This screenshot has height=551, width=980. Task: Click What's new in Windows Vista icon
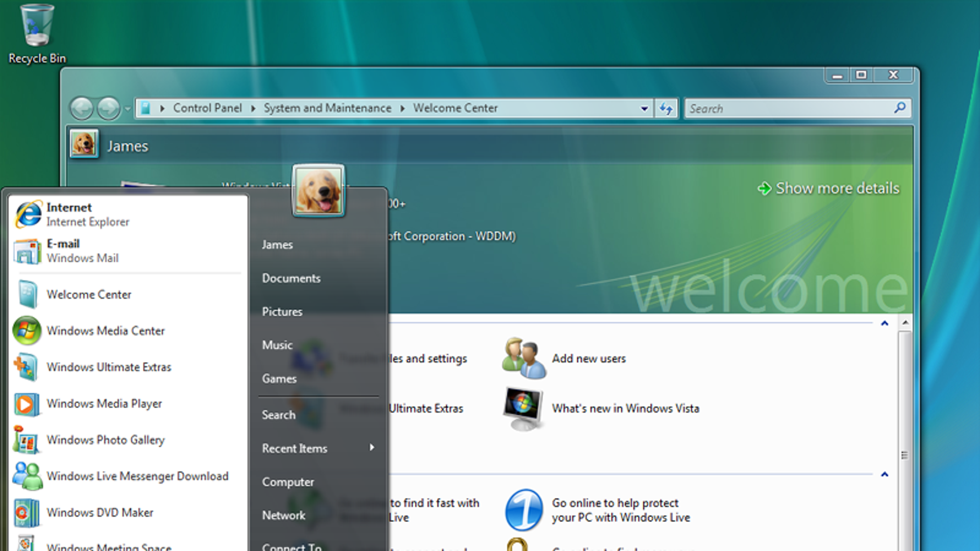click(x=523, y=408)
